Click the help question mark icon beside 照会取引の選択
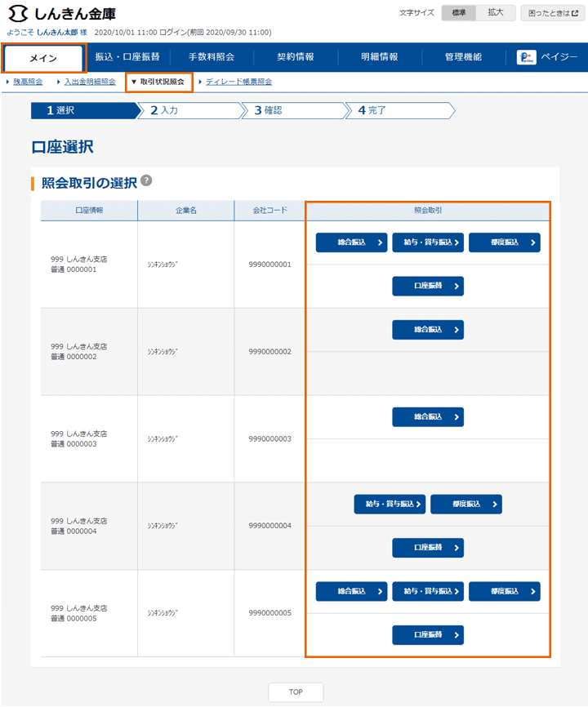The image size is (588, 707). (x=146, y=180)
